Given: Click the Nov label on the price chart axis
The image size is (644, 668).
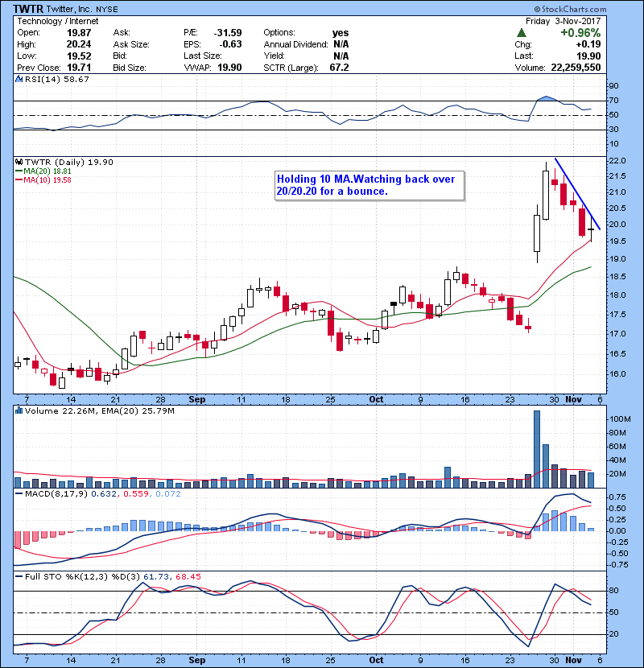Looking at the screenshot, I should tap(573, 400).
